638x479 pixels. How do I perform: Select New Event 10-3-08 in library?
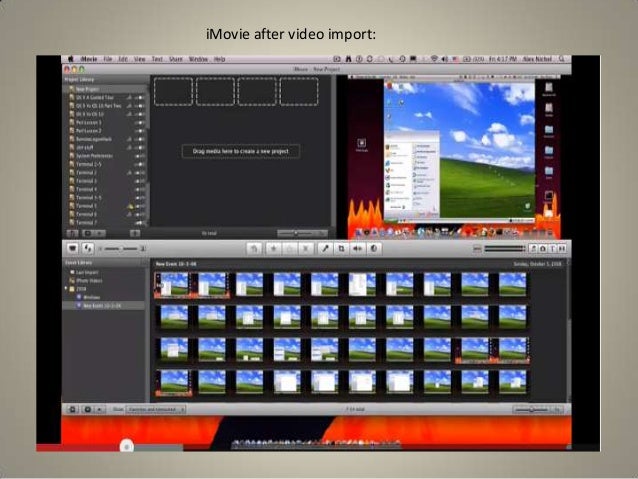(105, 305)
